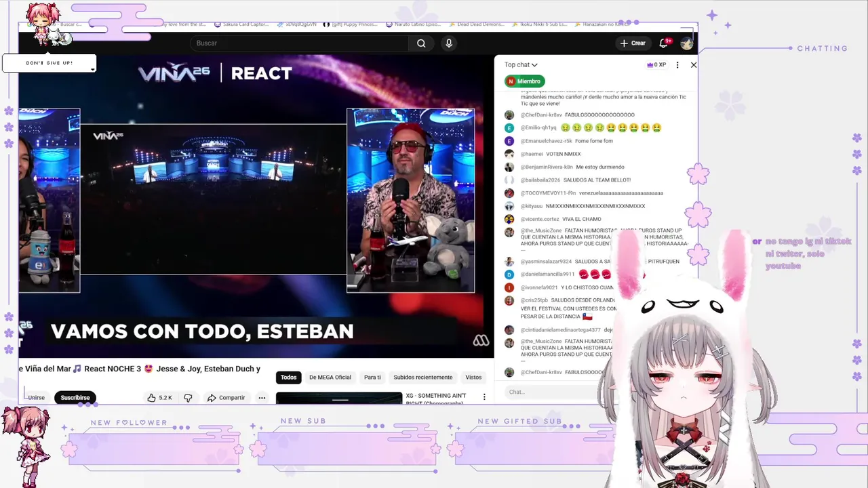Click @cris25tpb's chat avatar
868x488 pixels.
[x=509, y=300]
